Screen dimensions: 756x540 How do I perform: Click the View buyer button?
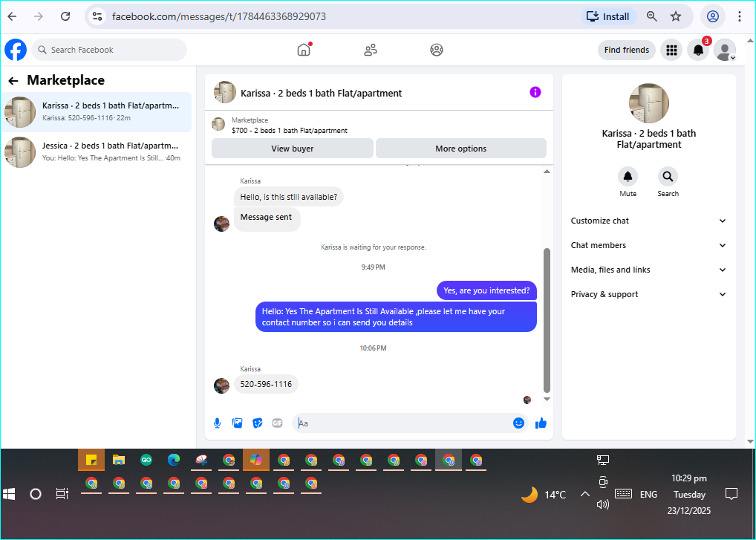click(292, 149)
